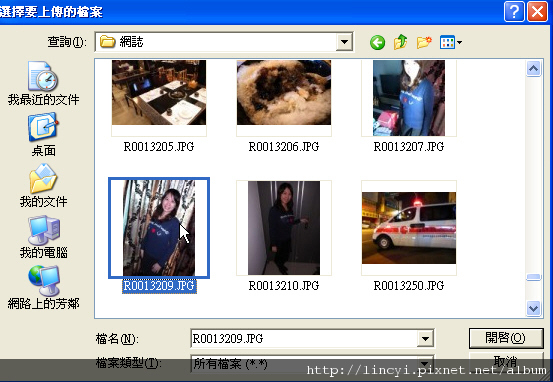Select thumbnail R0013207.JPG
553x382 pixels.
(x=409, y=98)
